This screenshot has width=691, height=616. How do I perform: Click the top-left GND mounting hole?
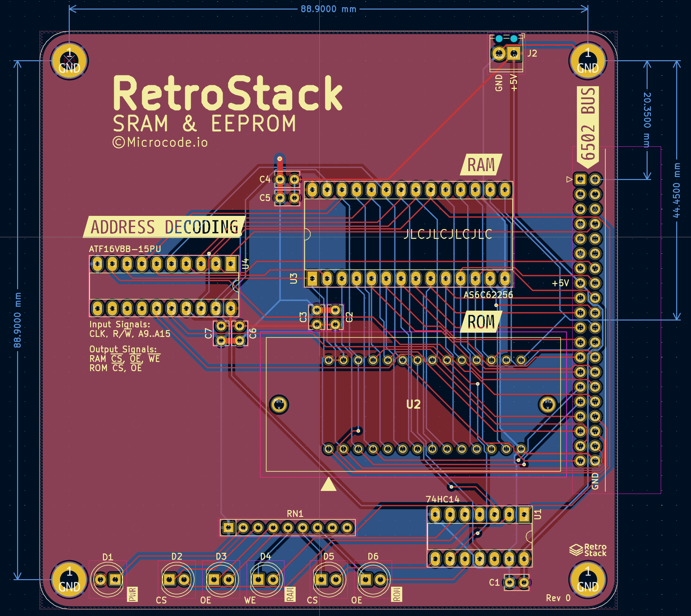tap(69, 61)
